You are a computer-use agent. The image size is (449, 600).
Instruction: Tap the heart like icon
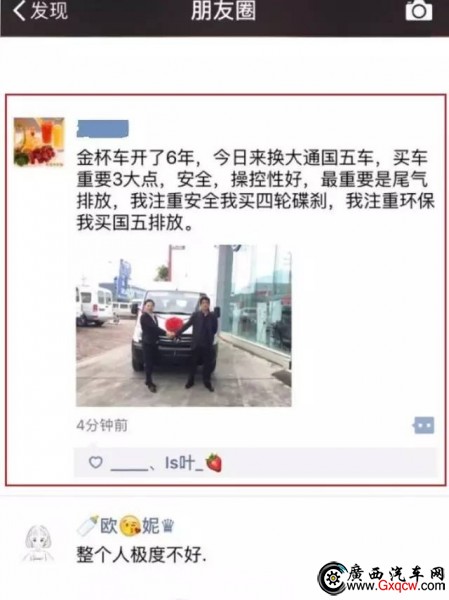pyautogui.click(x=95, y=462)
